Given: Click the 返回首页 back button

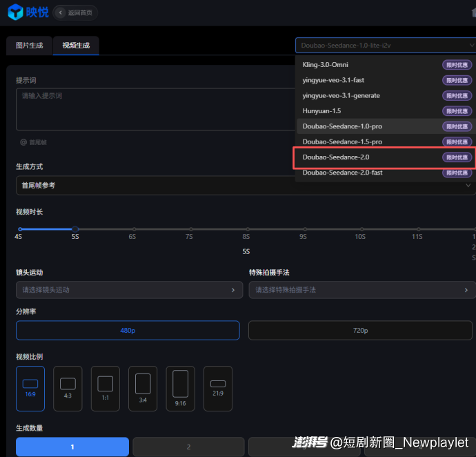Looking at the screenshot, I should [x=75, y=12].
